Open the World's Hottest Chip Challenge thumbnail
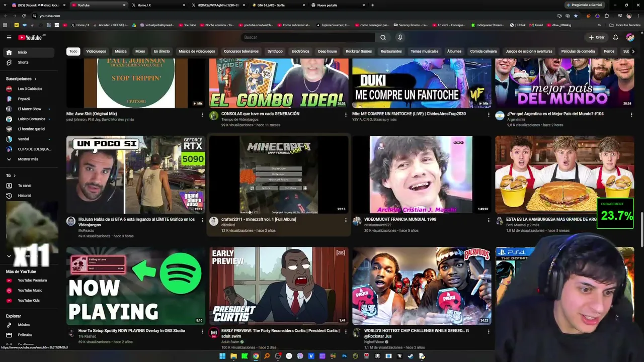Image resolution: width=644 pixels, height=362 pixels. (422, 286)
